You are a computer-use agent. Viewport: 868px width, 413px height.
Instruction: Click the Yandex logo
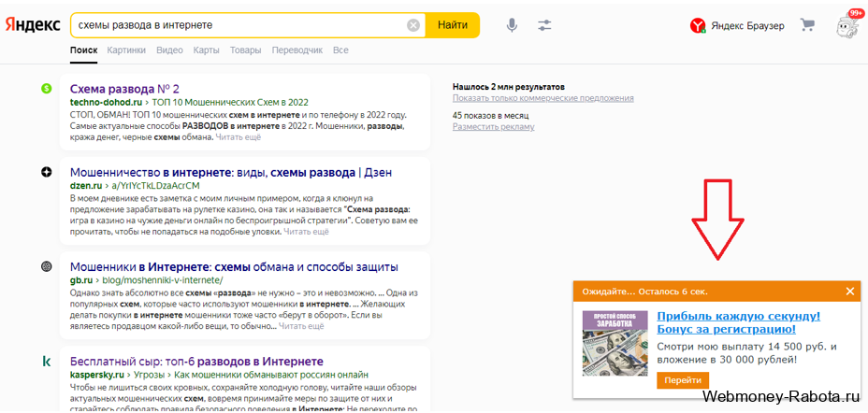tap(33, 25)
